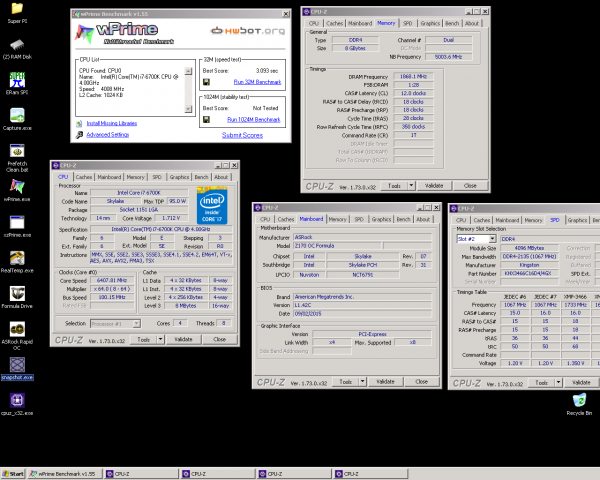Click Validate in CPU-Z SPD window

point(581,382)
